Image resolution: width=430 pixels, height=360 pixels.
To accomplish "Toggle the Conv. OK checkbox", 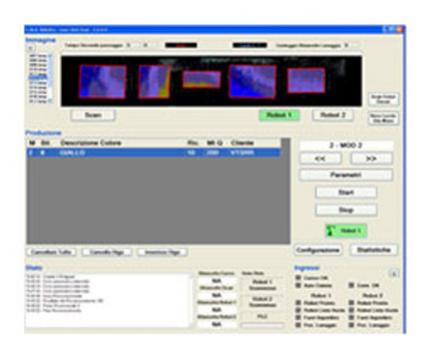I will click(x=351, y=285).
